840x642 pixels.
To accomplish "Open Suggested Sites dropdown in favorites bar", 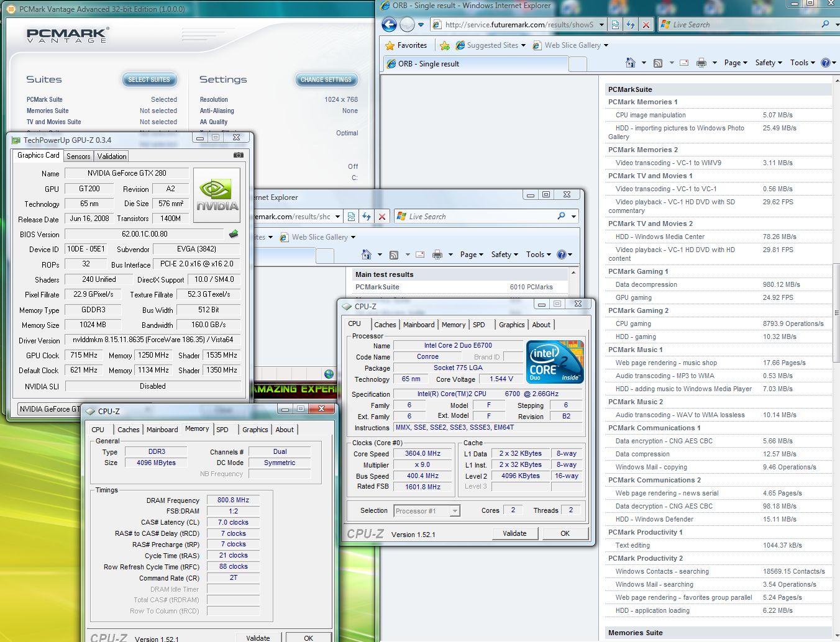I will coord(524,45).
